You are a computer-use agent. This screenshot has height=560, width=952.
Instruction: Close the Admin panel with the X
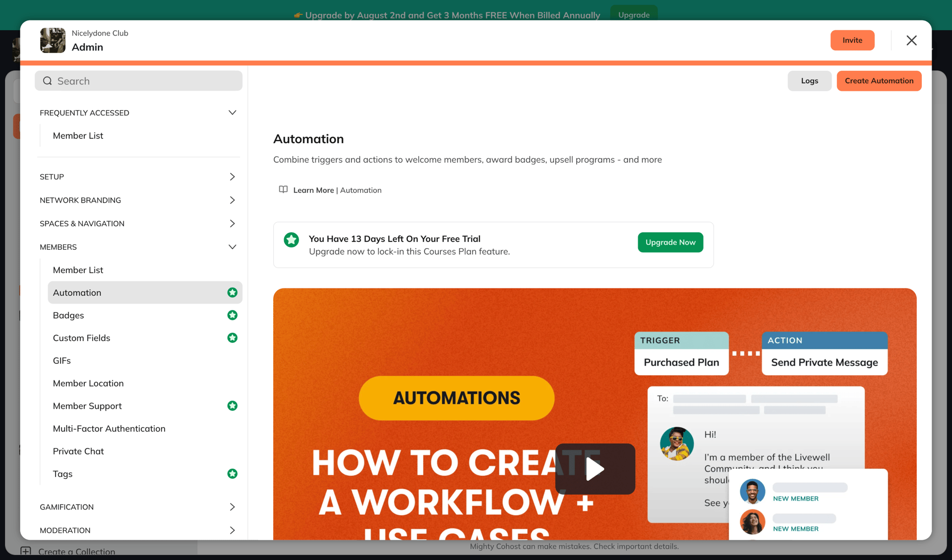click(911, 40)
